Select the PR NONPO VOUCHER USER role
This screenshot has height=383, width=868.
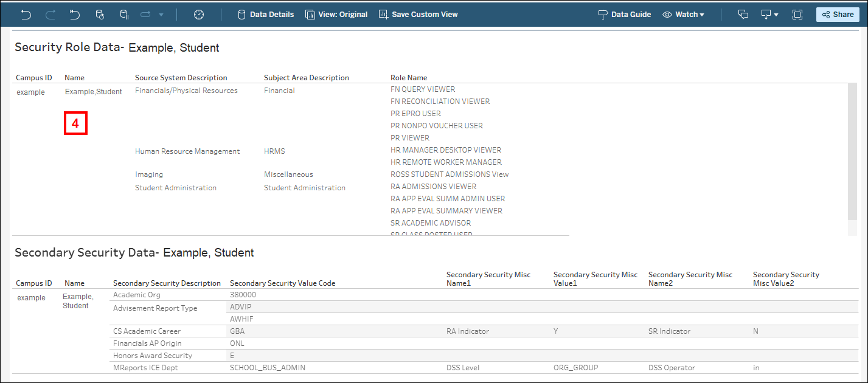pos(437,126)
